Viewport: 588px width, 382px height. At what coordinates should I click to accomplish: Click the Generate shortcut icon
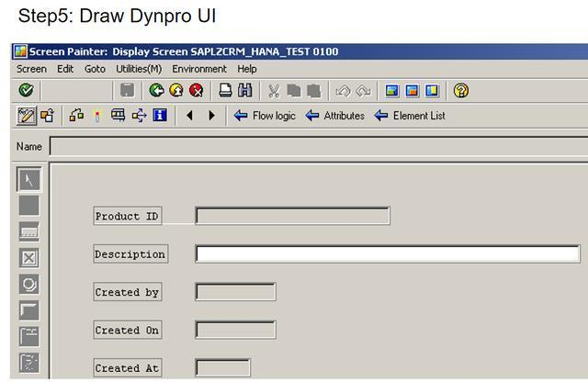coord(412,91)
